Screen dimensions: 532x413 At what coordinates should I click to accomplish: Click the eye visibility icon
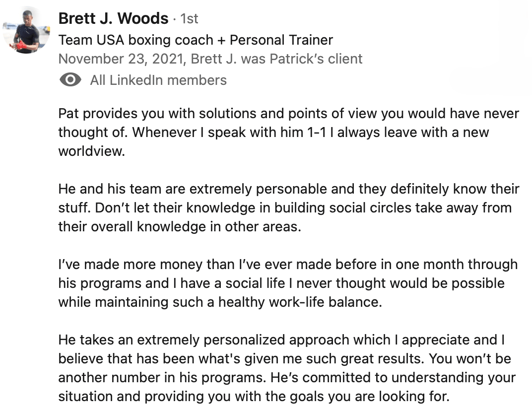(70, 80)
